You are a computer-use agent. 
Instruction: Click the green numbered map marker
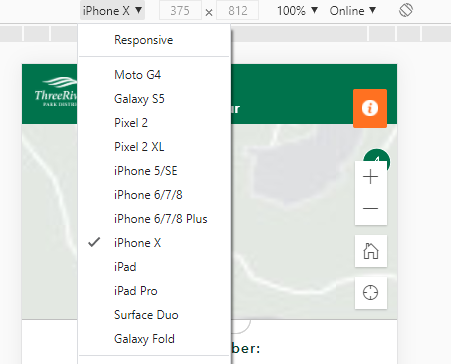377,156
